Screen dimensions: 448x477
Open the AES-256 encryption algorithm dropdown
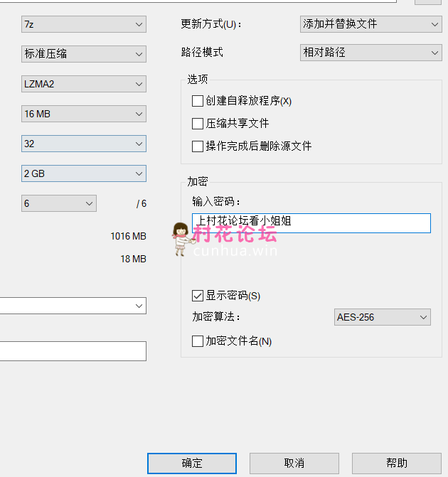point(382,317)
